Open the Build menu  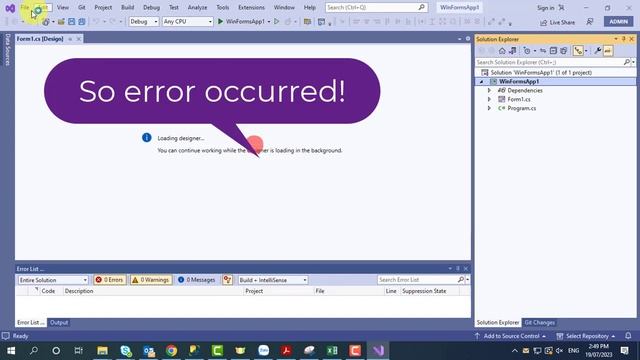coord(127,7)
